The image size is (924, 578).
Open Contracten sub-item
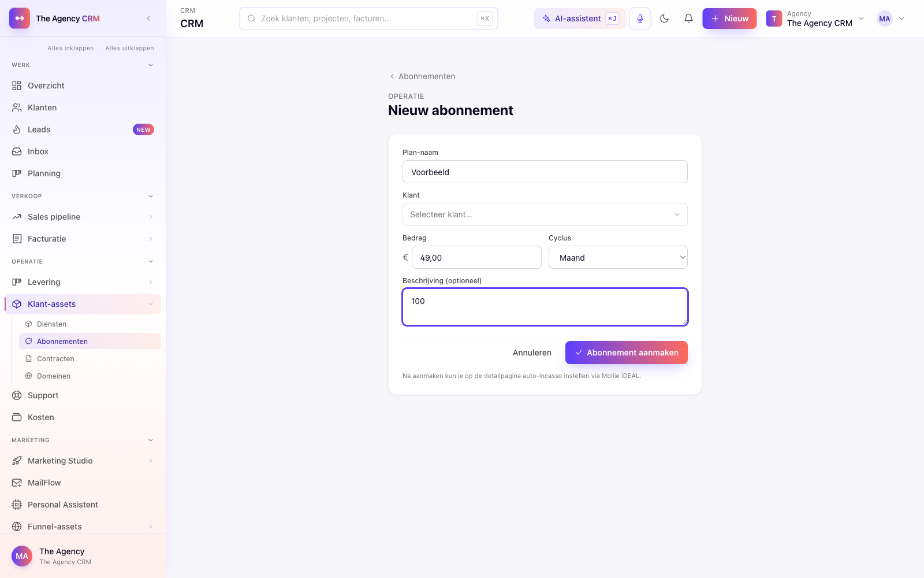[90, 359]
